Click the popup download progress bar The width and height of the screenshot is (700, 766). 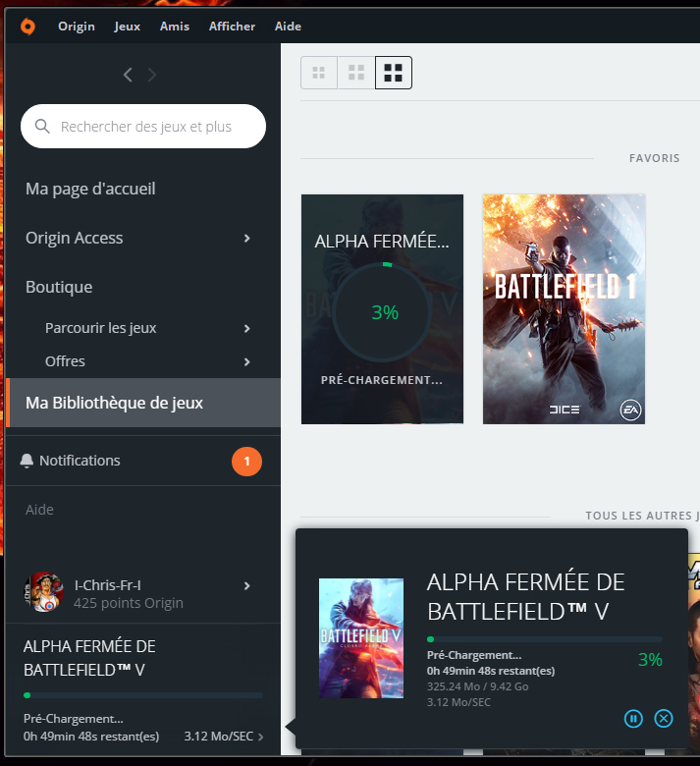(x=545, y=639)
